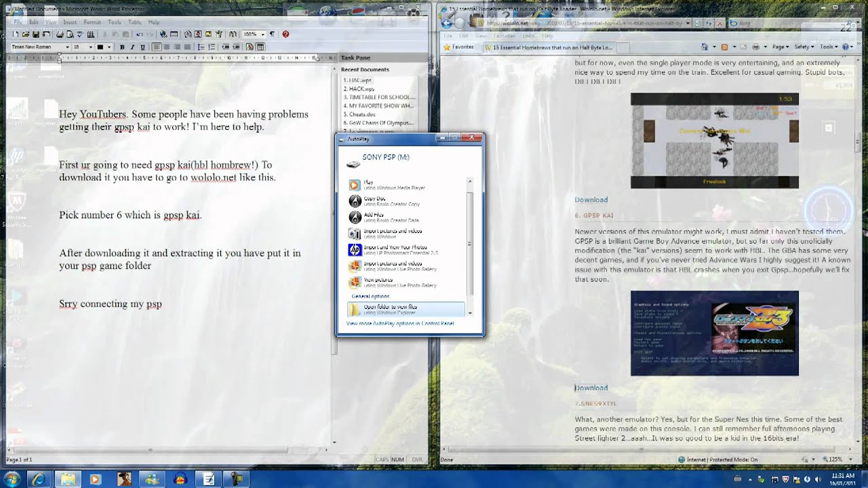Open recent document HACK.wps in Task Pane
Viewport: 868px width, 488px height.
[x=359, y=89]
